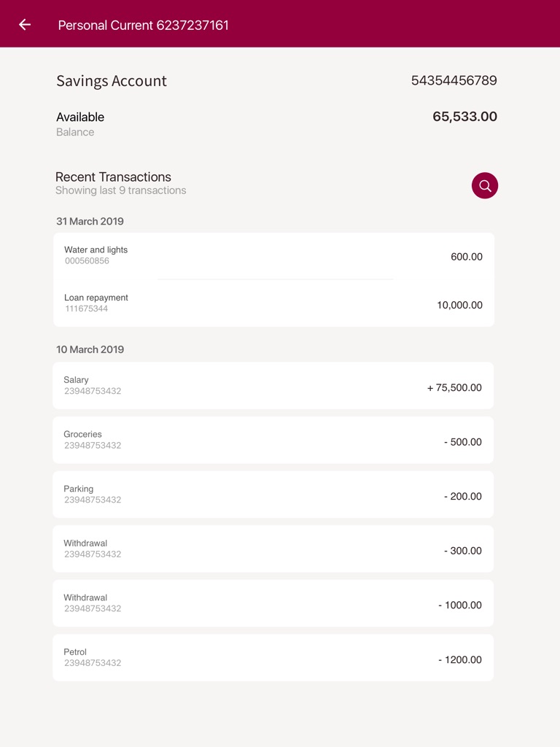This screenshot has height=747, width=560.
Task: Click the Personal Current 6237237161 title
Action: pyautogui.click(x=144, y=26)
